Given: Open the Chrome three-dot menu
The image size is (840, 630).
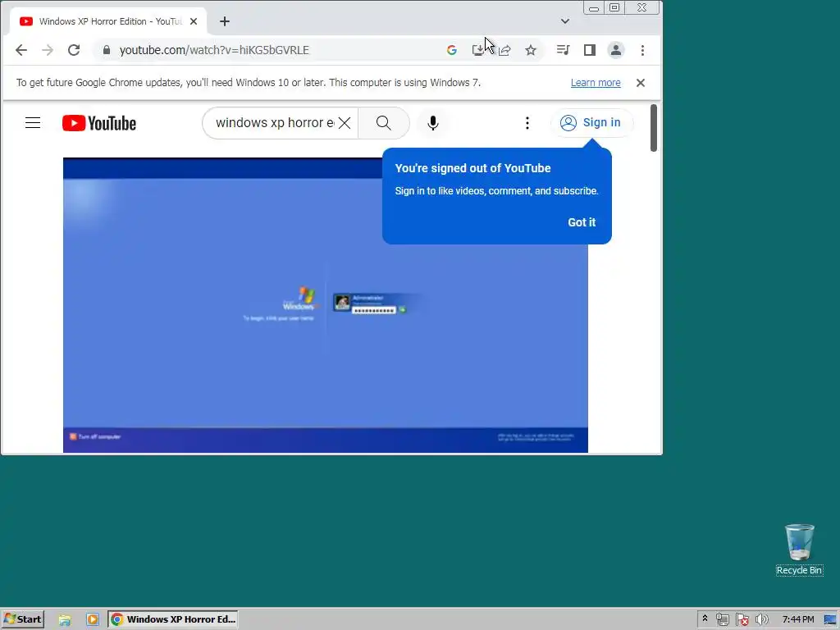Looking at the screenshot, I should [x=642, y=50].
